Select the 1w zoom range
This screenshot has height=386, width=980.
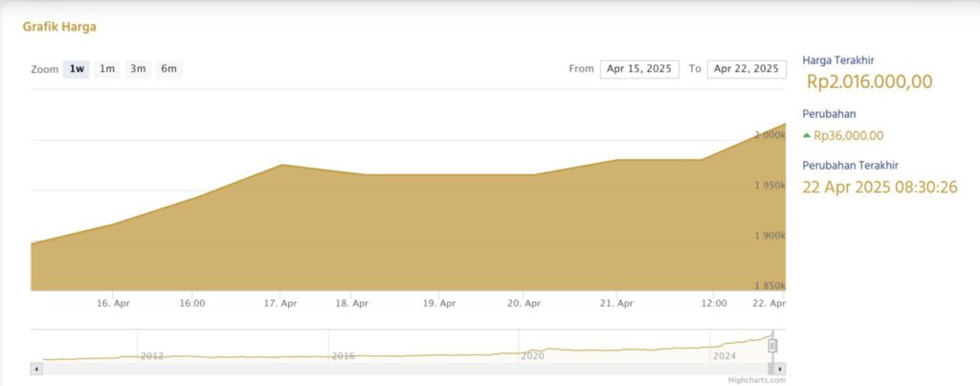[77, 69]
